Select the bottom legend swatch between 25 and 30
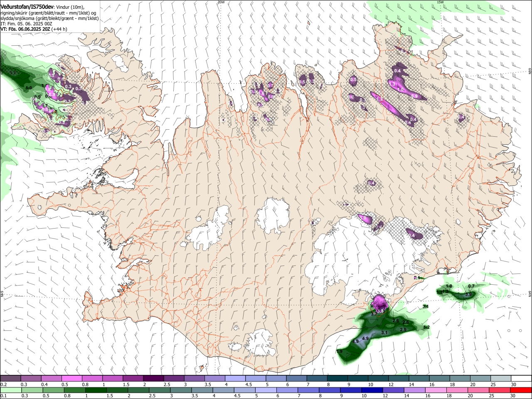Image resolution: width=532 pixels, height=399 pixels. click(500, 390)
